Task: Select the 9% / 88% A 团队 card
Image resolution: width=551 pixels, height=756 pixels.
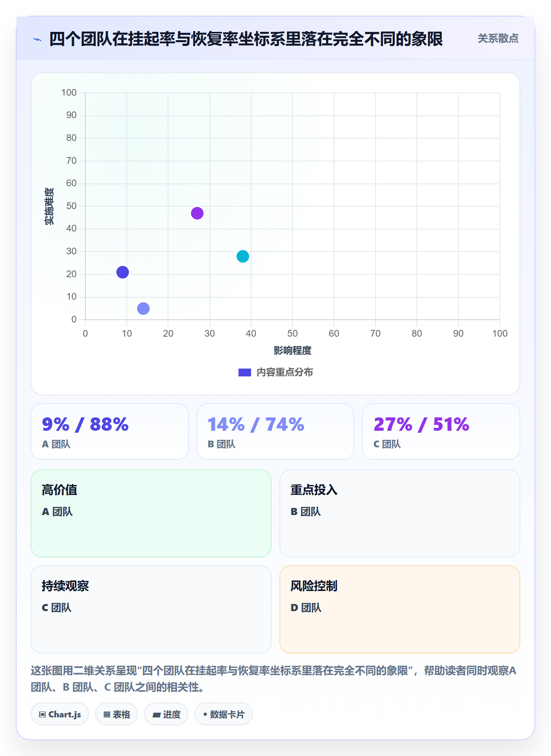Action: click(x=110, y=432)
